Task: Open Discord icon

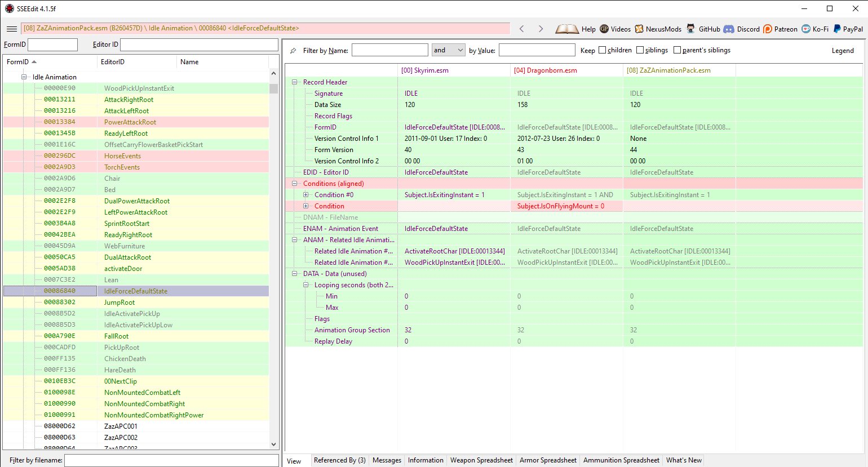Action: click(729, 29)
